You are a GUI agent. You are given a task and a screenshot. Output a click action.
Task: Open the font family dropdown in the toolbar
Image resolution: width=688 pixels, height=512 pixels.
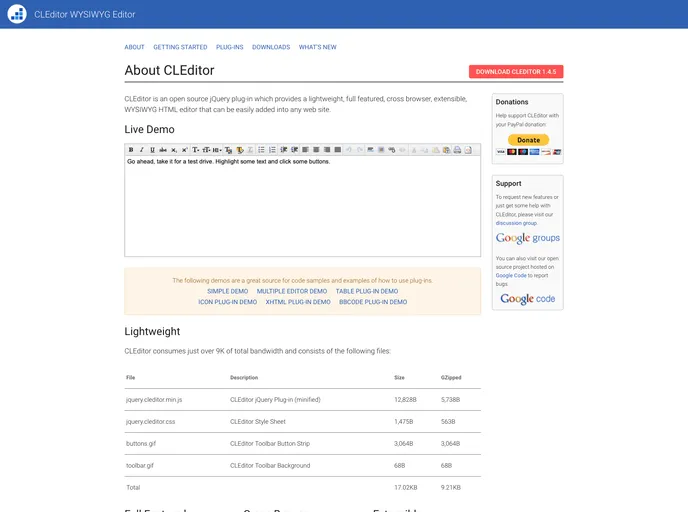pos(196,150)
